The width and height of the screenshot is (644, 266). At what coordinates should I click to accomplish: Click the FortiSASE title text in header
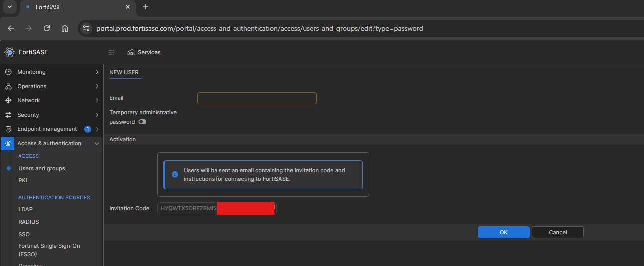(33, 52)
